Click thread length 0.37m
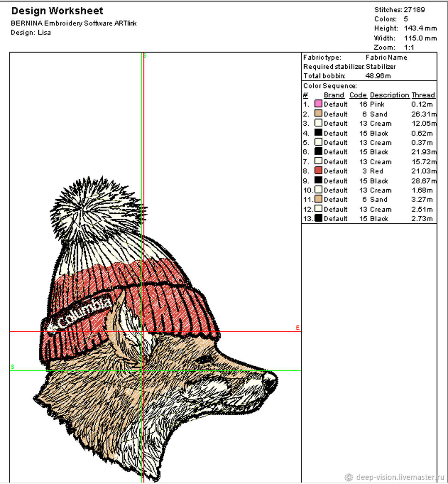The width and height of the screenshot is (448, 484). coord(422,143)
